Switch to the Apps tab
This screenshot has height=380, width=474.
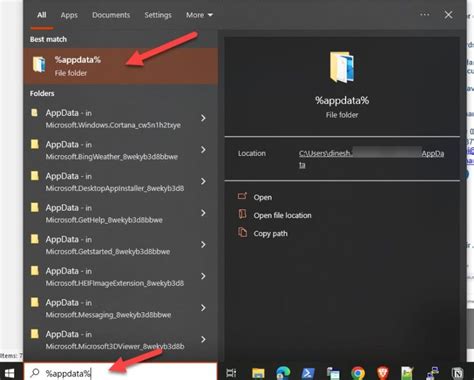(69, 15)
